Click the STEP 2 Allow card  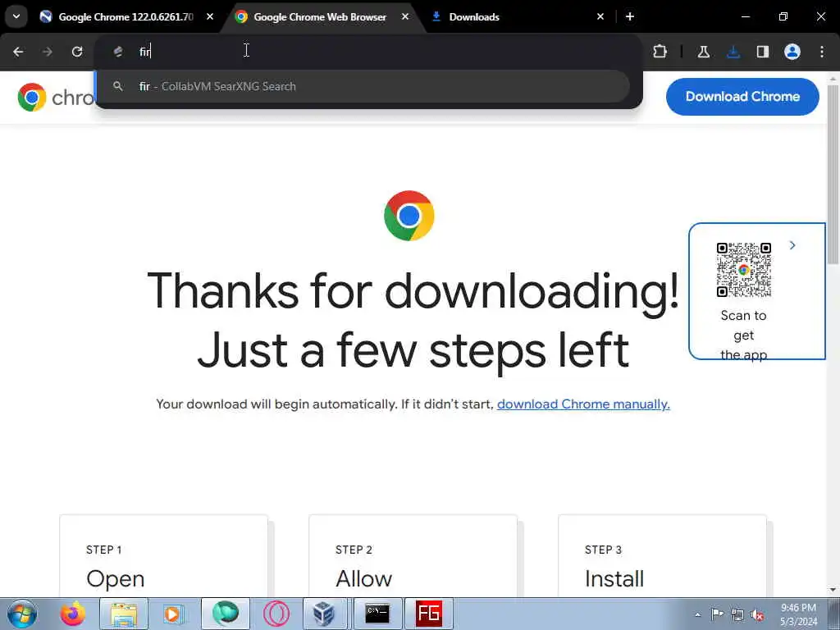413,556
